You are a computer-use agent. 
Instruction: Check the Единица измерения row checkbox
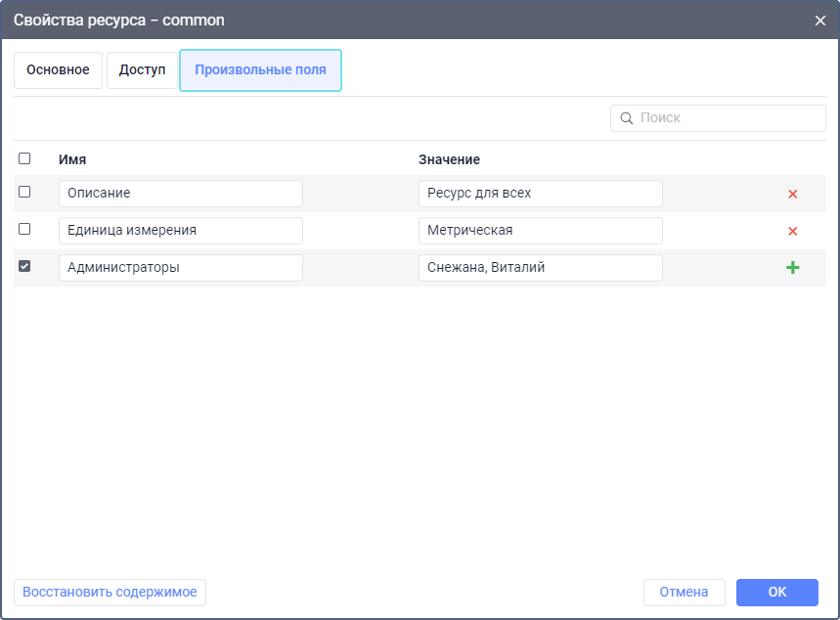tap(24, 229)
